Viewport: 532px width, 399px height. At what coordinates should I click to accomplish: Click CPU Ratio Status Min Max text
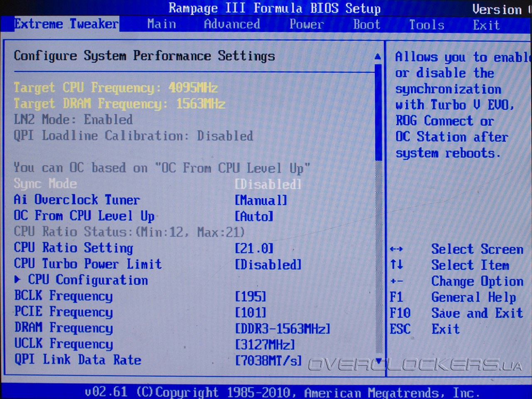coord(129,232)
